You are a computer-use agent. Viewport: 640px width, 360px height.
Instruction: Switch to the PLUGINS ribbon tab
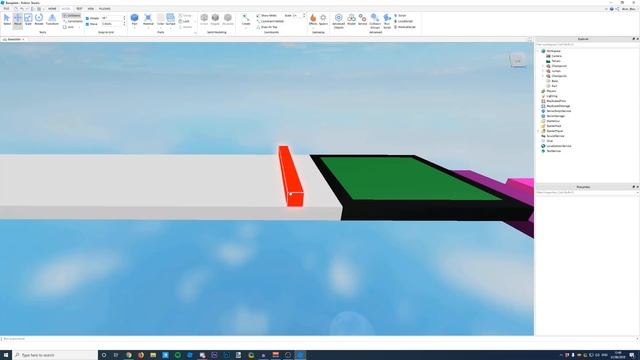pyautogui.click(x=104, y=9)
